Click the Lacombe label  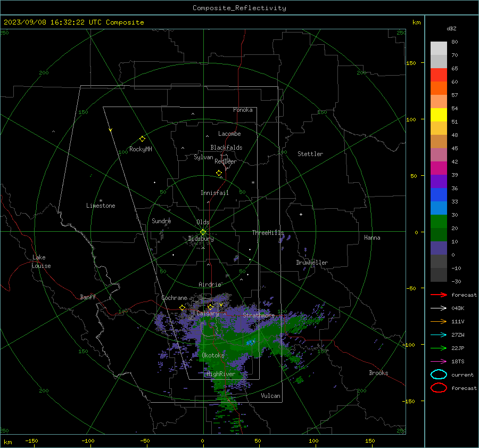(x=229, y=134)
